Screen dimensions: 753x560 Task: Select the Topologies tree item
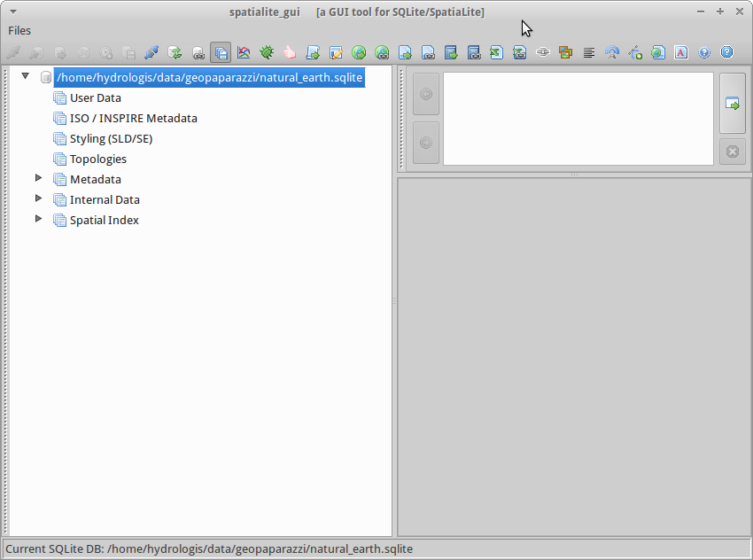pos(98,159)
